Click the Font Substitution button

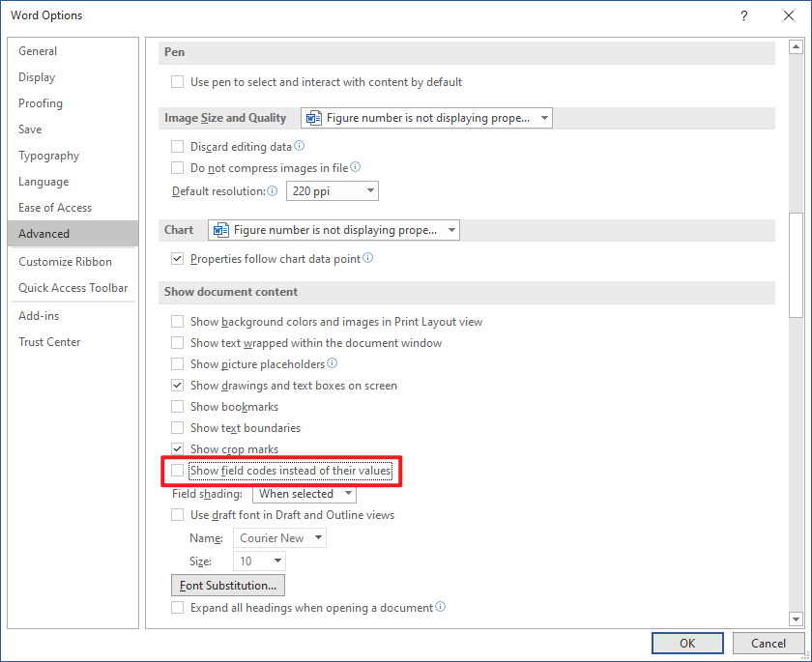228,586
